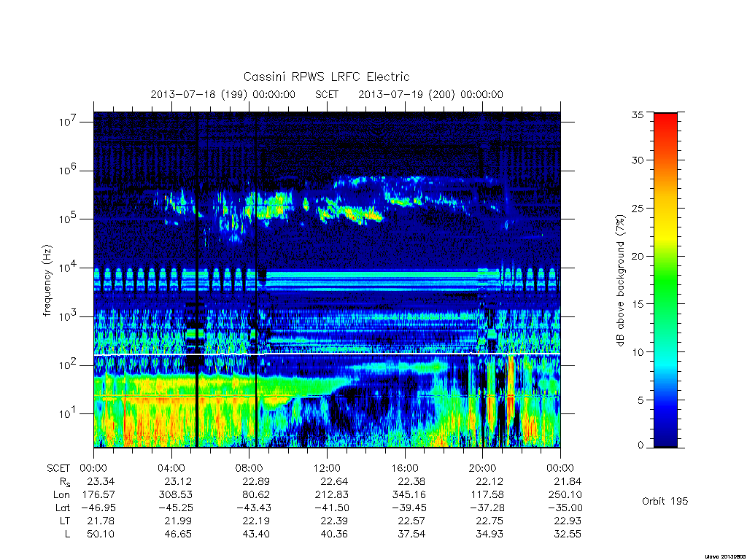Click the 0 tick on color bar

[640, 445]
